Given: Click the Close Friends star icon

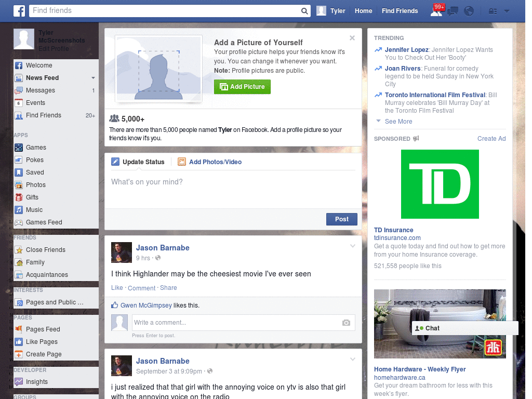Looking at the screenshot, I should [19, 250].
